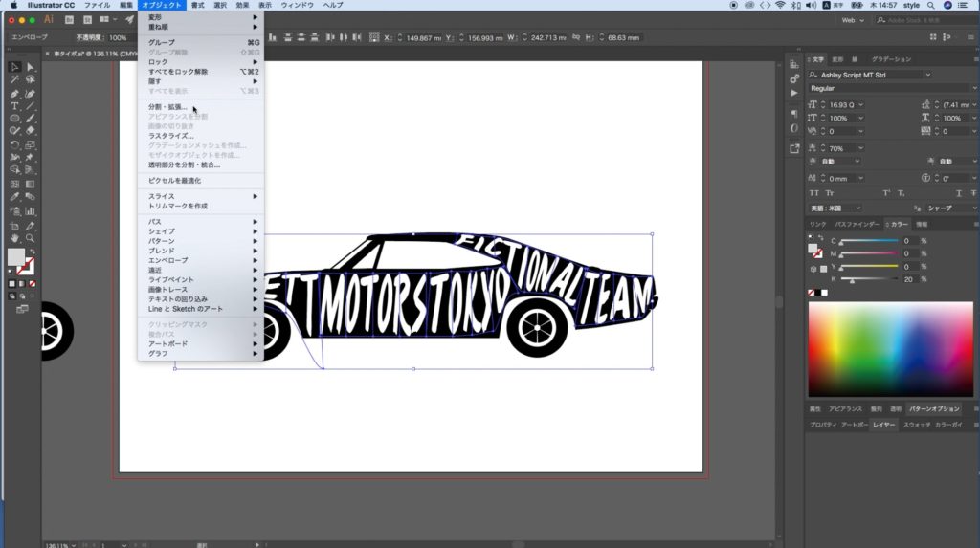Open the ファイル menu in menu bar

click(97, 5)
